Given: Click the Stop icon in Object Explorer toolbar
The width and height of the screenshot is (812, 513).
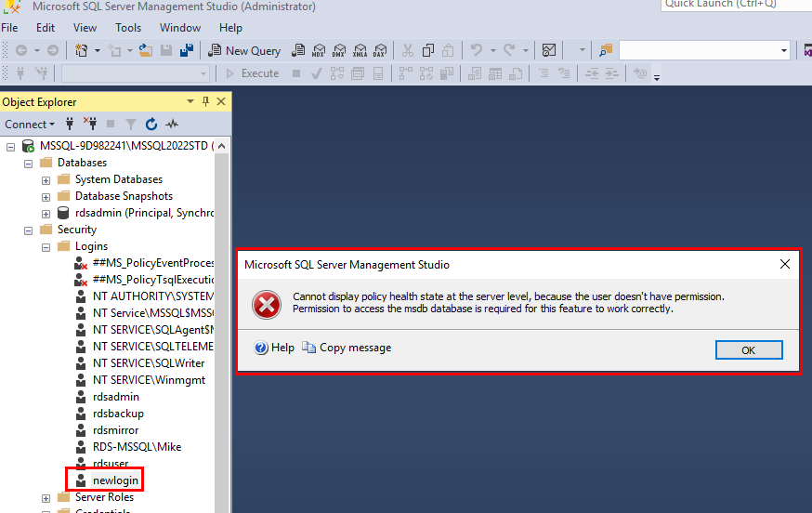Looking at the screenshot, I should (x=111, y=124).
